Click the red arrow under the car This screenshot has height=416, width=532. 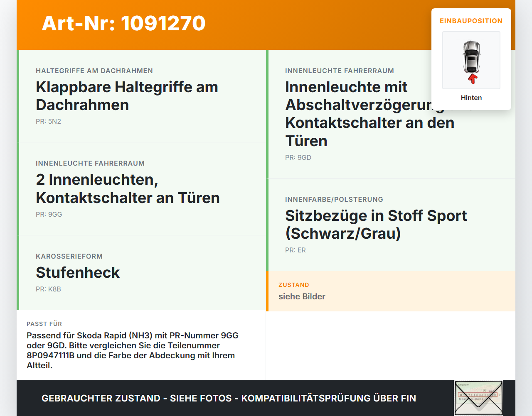[x=472, y=78]
